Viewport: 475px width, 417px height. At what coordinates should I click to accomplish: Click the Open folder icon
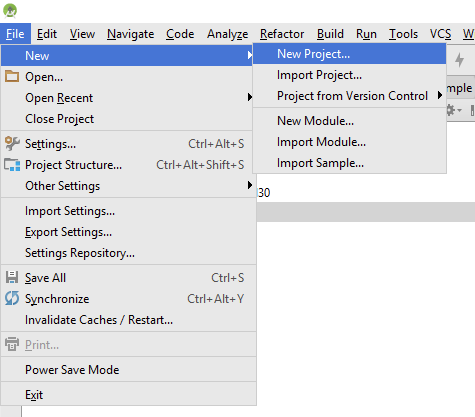[12, 76]
